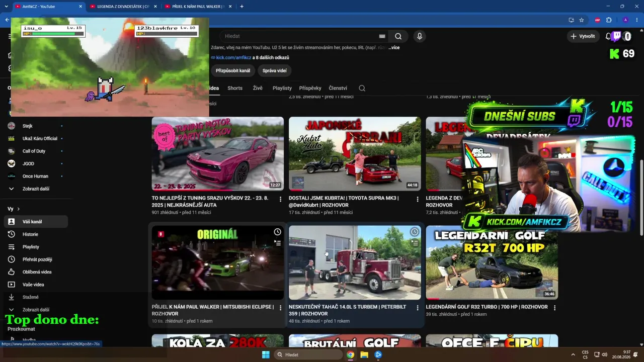Close the AmfikCZ - YouTube tab
This screenshot has height=362, width=644.
tap(80, 7)
